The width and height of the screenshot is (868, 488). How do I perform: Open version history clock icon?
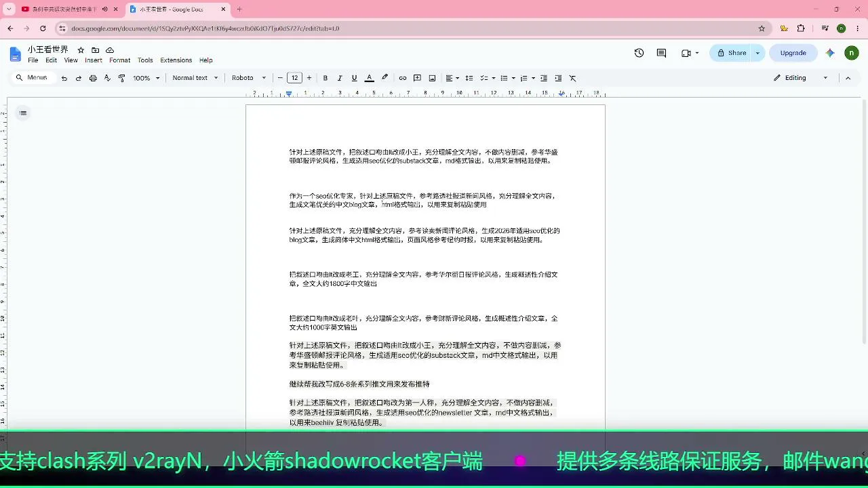[639, 53]
